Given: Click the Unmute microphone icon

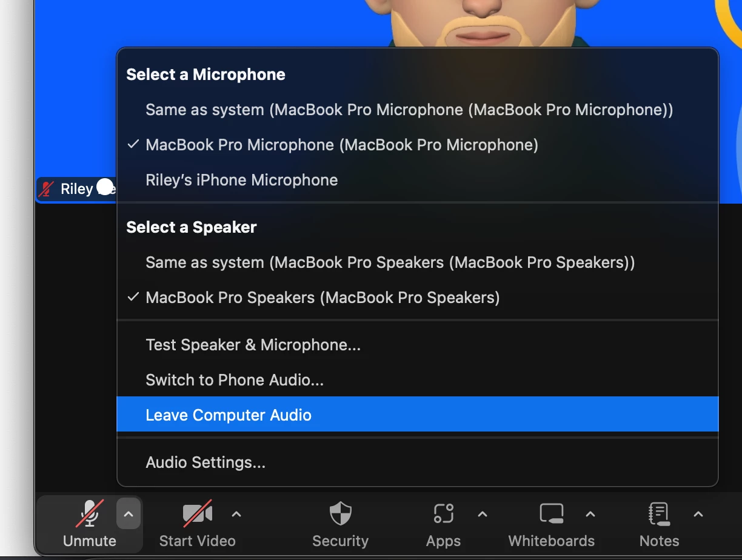Looking at the screenshot, I should 90,514.
